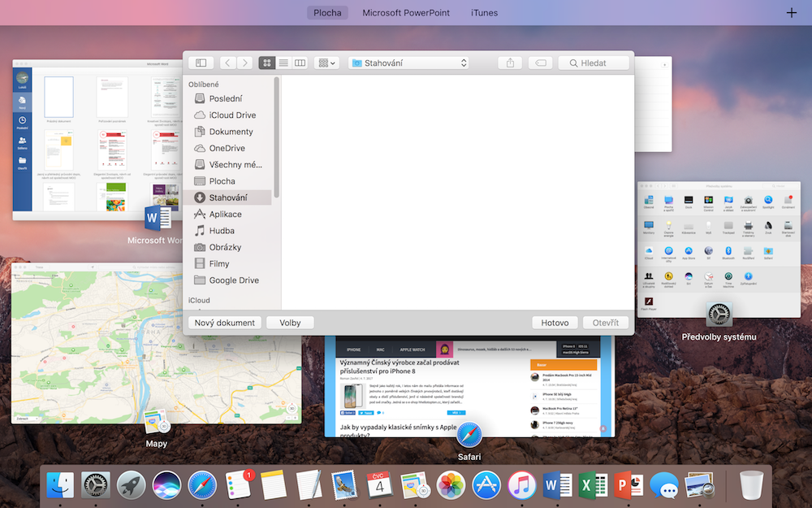
Task: Switch to column view mode
Action: coord(300,63)
